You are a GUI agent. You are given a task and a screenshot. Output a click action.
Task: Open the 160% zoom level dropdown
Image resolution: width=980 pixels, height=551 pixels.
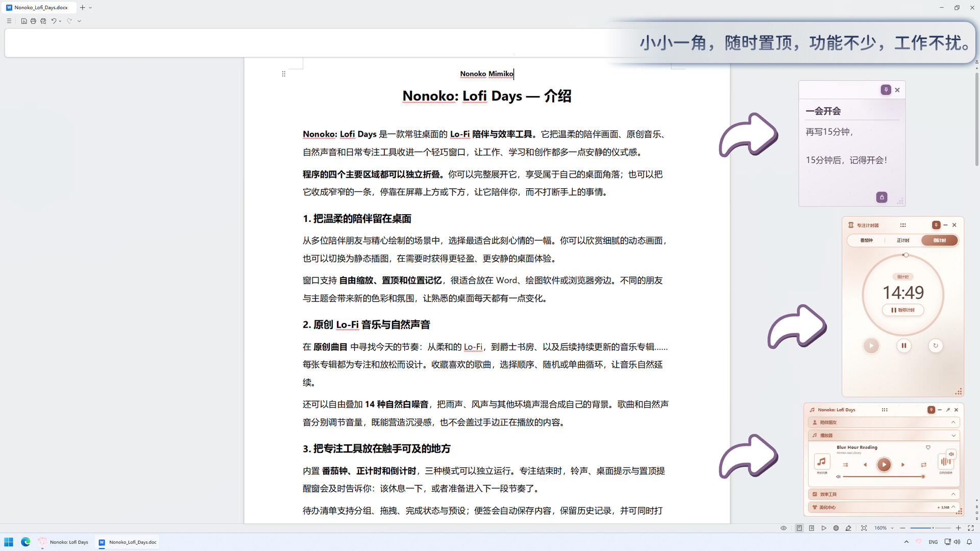coord(884,528)
